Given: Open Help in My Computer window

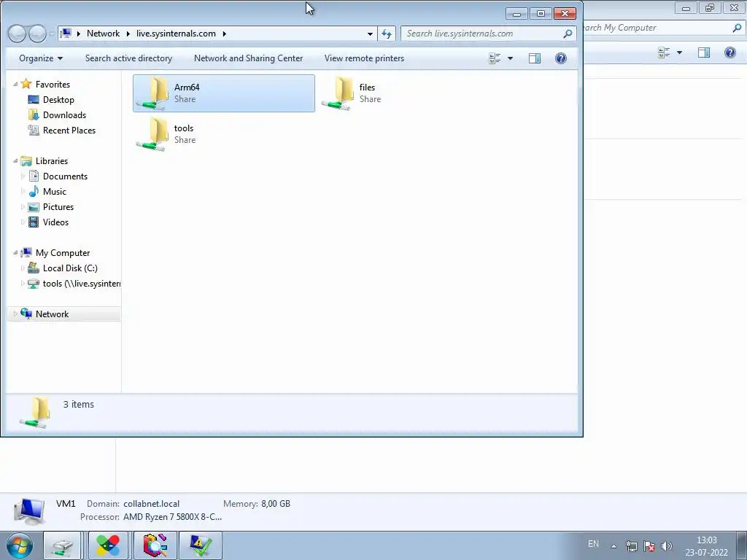Looking at the screenshot, I should (729, 52).
